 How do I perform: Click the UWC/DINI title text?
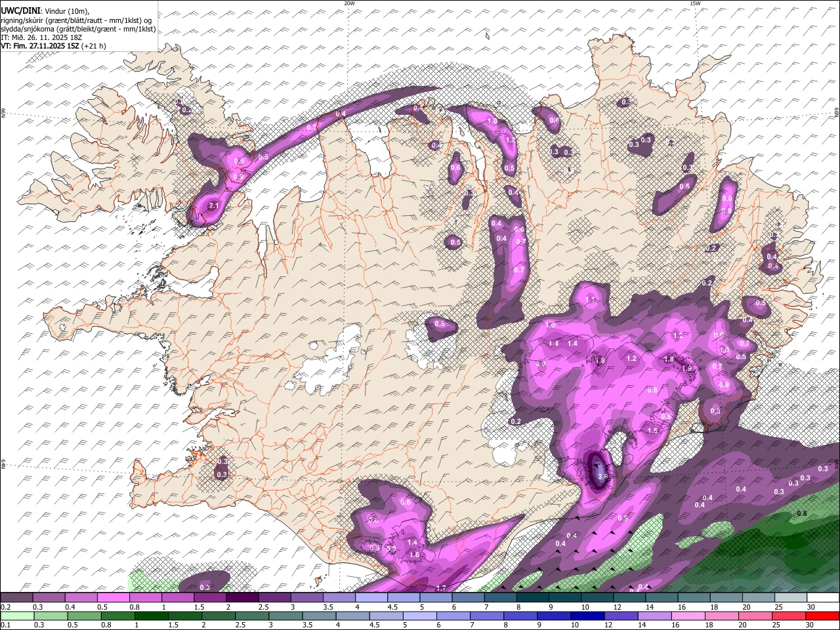click(20, 10)
